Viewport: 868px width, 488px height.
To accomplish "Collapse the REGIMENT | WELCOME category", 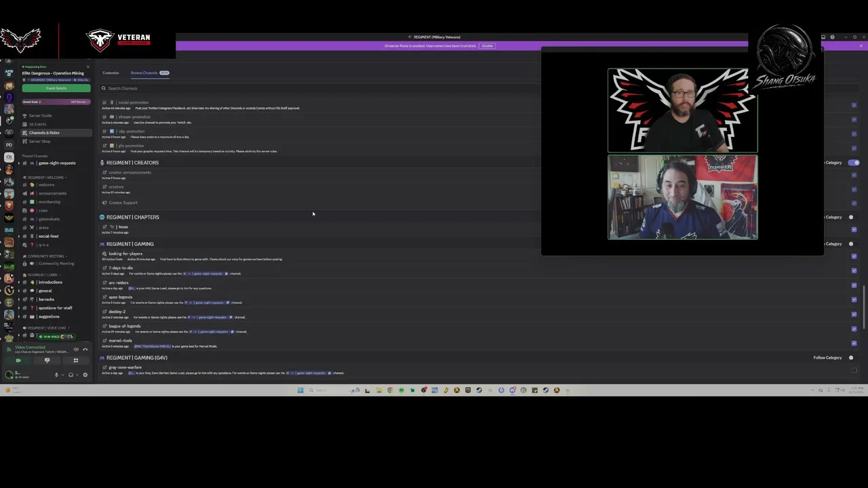I will coord(45,178).
